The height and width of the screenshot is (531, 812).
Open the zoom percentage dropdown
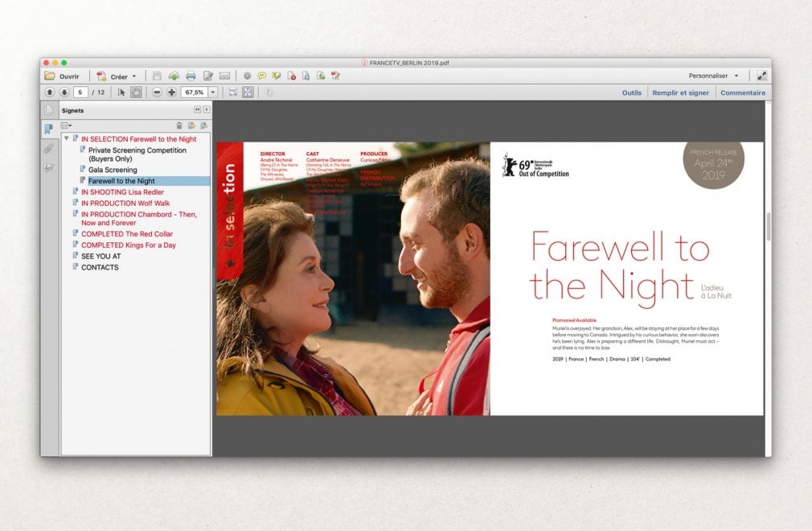(213, 93)
